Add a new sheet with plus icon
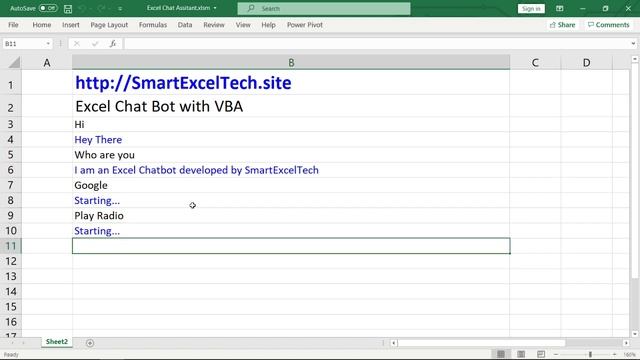This screenshot has width=640, height=360. tap(90, 343)
